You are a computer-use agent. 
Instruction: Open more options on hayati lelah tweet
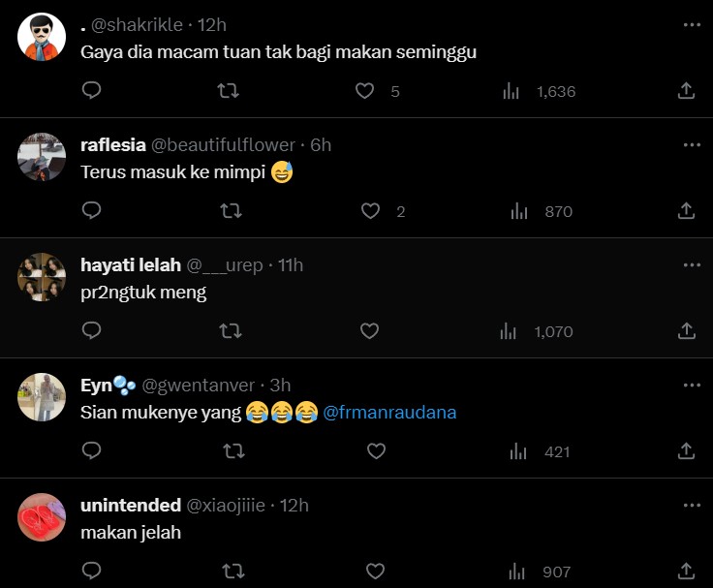point(691,264)
